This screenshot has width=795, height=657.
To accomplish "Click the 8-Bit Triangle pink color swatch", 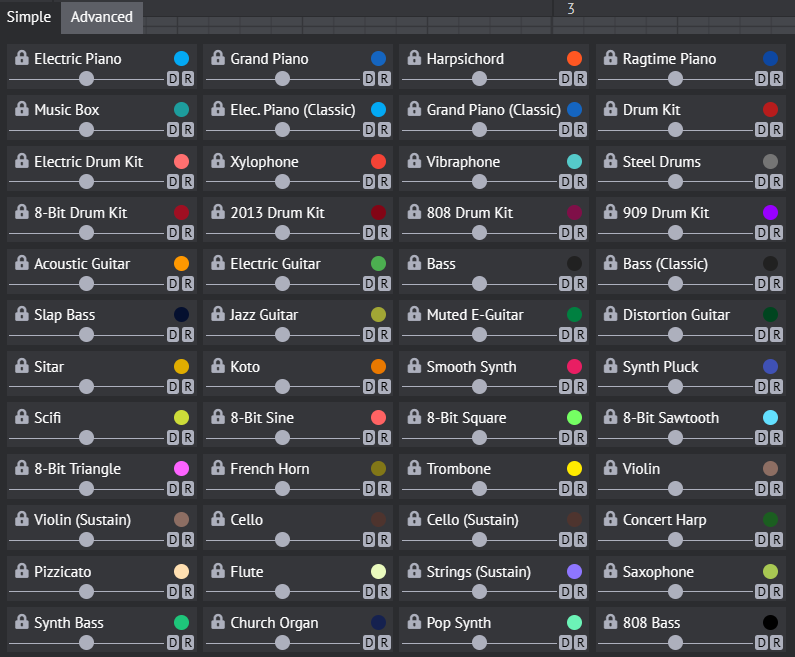I will coord(182,468).
